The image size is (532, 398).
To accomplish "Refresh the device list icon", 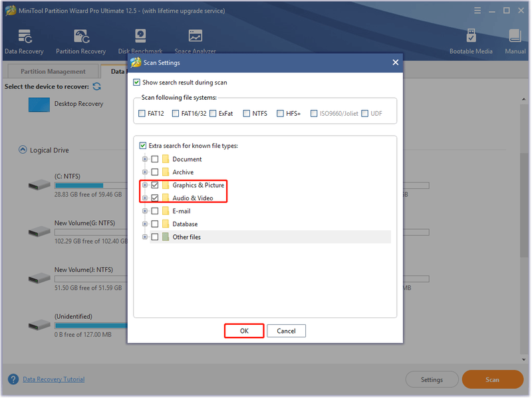I will click(x=96, y=87).
